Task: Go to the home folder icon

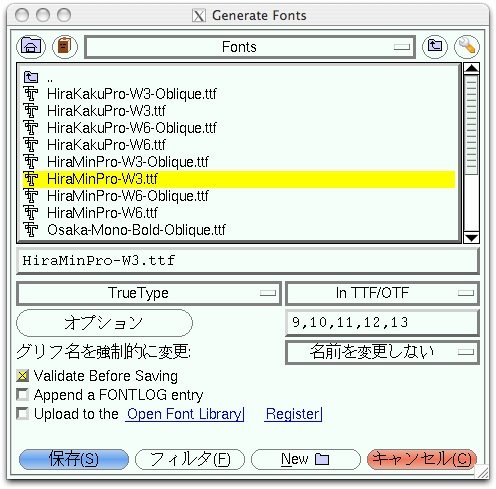Action: 31,46
